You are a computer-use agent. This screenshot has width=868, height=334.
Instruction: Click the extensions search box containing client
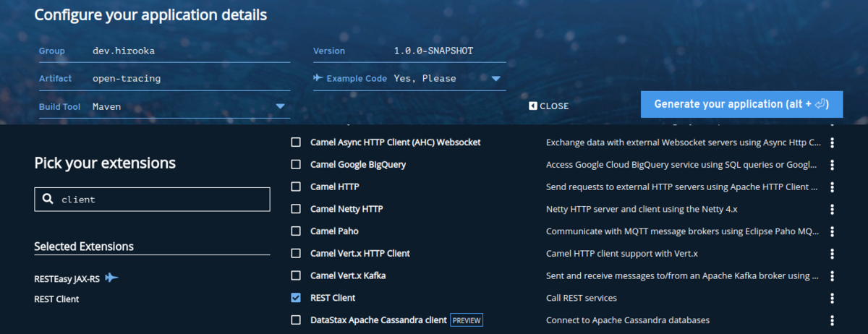152,200
